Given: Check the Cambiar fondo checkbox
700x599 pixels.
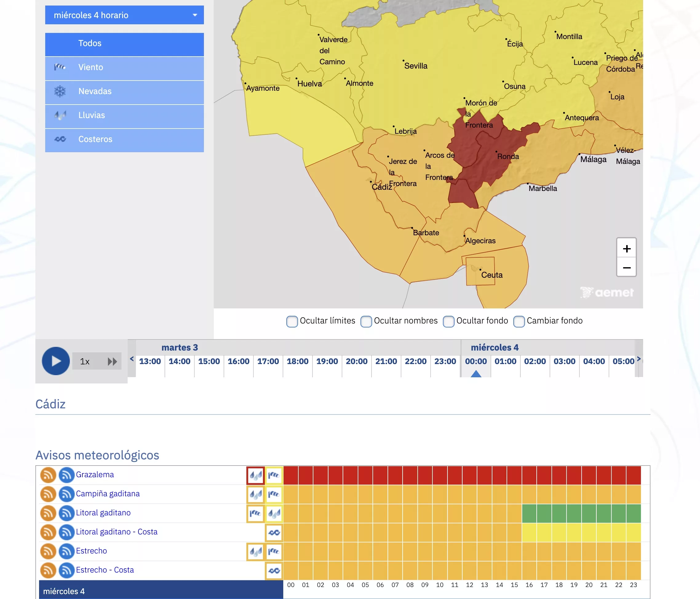Looking at the screenshot, I should [519, 321].
